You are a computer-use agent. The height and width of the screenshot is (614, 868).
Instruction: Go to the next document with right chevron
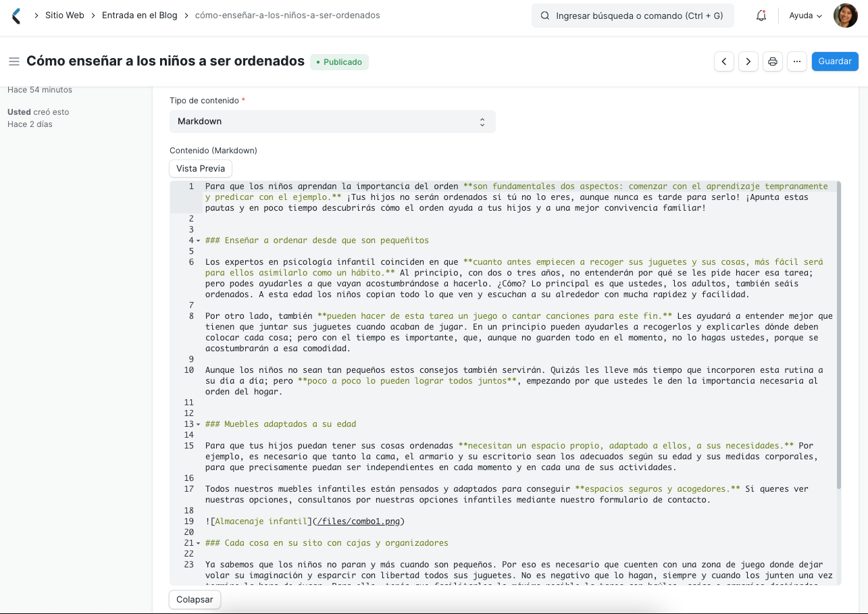tap(748, 61)
